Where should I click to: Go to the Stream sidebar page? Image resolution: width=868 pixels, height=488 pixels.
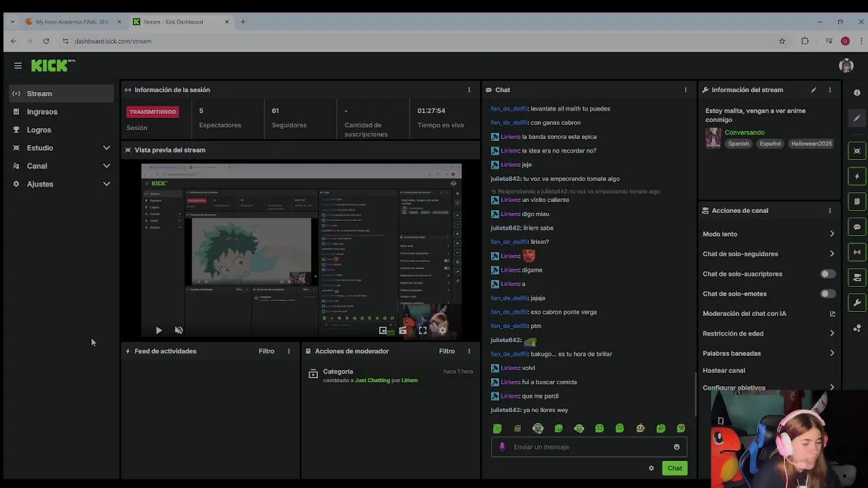tap(62, 94)
